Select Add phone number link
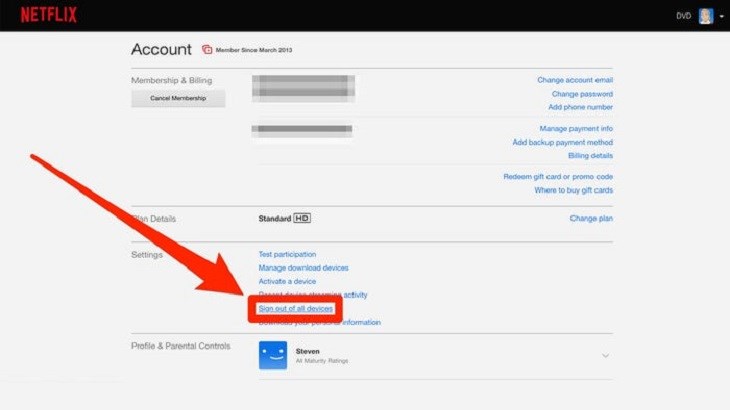 point(580,107)
